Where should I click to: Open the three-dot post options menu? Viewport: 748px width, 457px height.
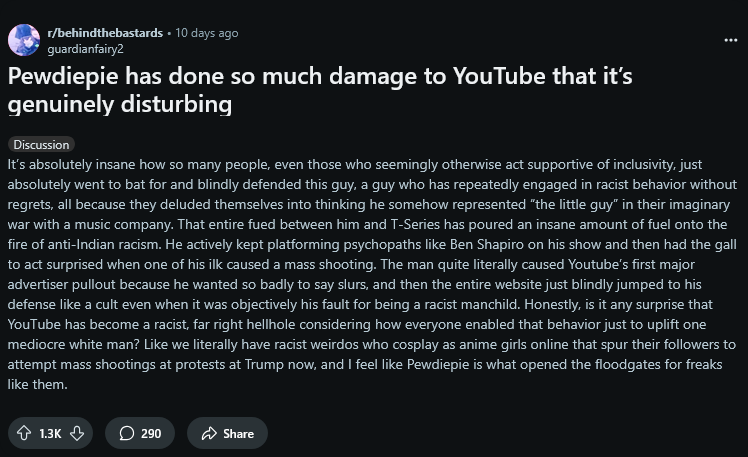click(730, 40)
